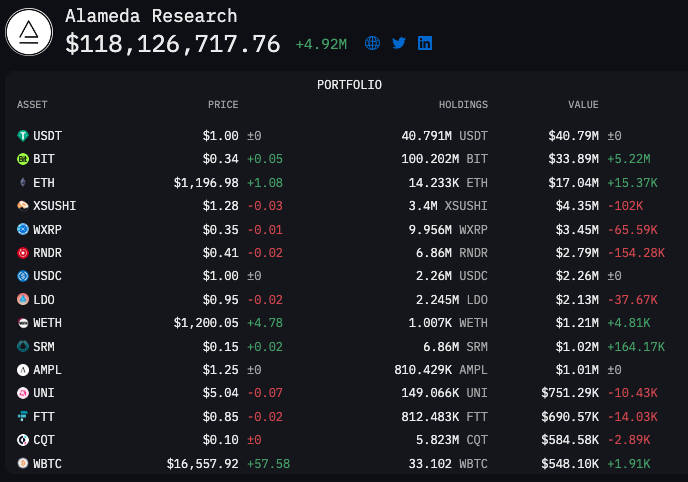Viewport: 688px width, 482px height.
Task: Click the Alameda Research logo avatar
Action: (x=29, y=32)
